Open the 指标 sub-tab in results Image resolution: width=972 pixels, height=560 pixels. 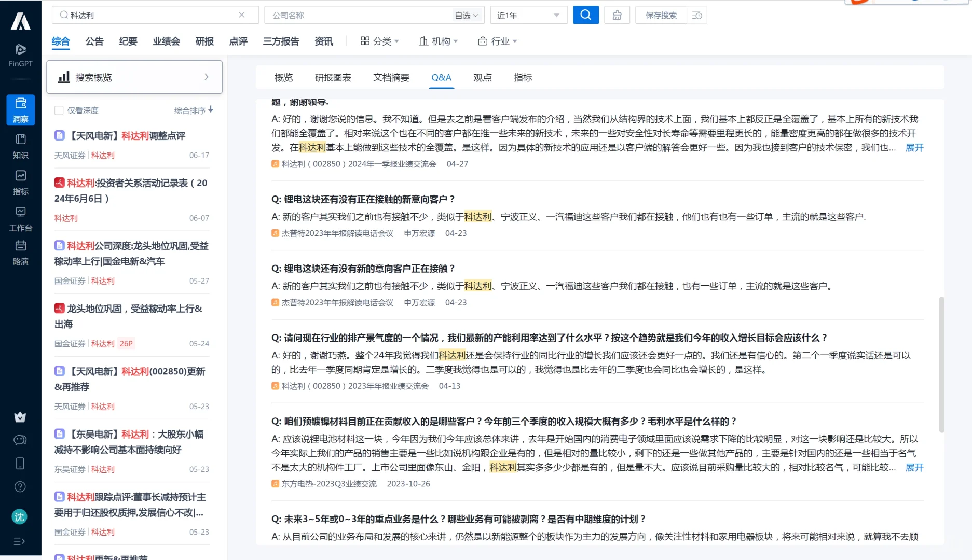point(523,78)
